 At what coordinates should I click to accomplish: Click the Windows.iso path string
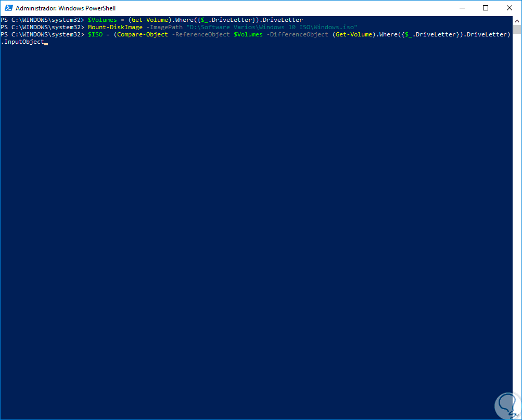(x=272, y=27)
